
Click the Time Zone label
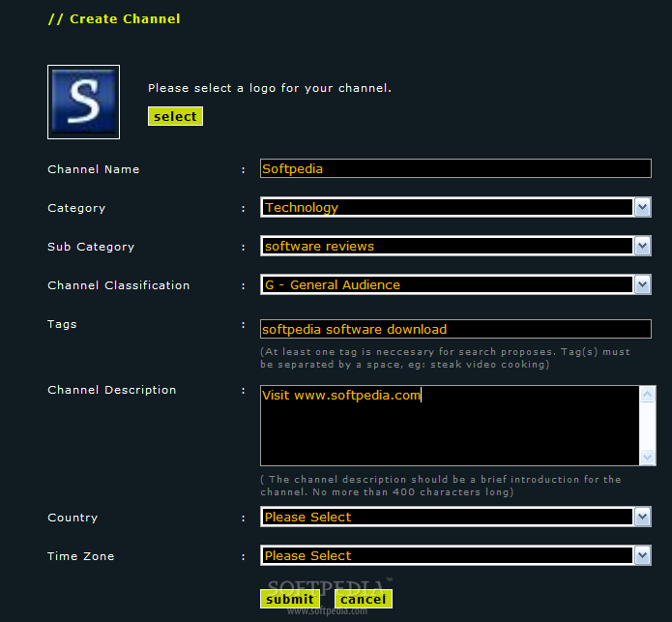tap(81, 556)
